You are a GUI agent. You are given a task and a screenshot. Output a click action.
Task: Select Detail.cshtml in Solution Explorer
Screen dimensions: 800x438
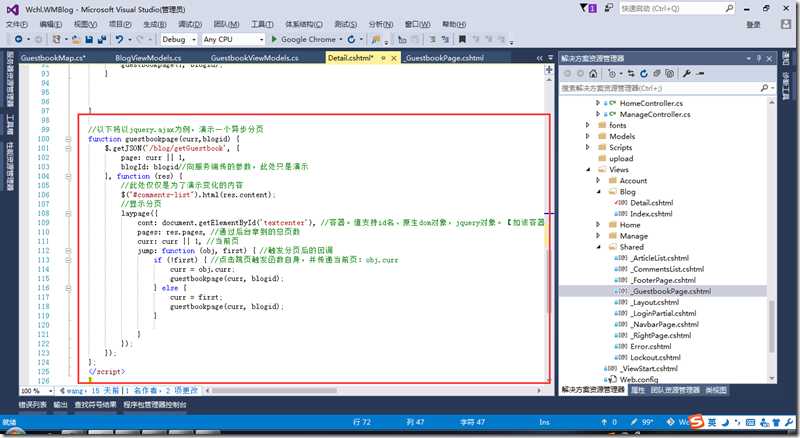tap(652, 203)
